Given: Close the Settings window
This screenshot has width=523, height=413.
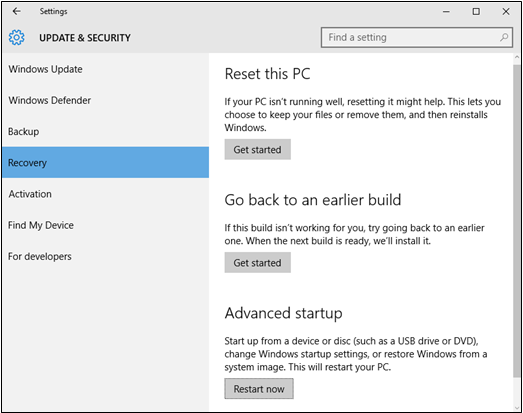Looking at the screenshot, I should click(x=506, y=12).
